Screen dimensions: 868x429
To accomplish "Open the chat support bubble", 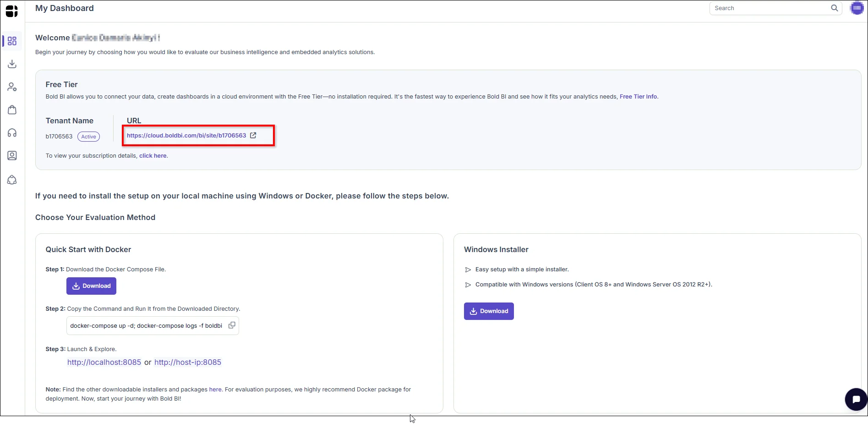I will point(856,399).
